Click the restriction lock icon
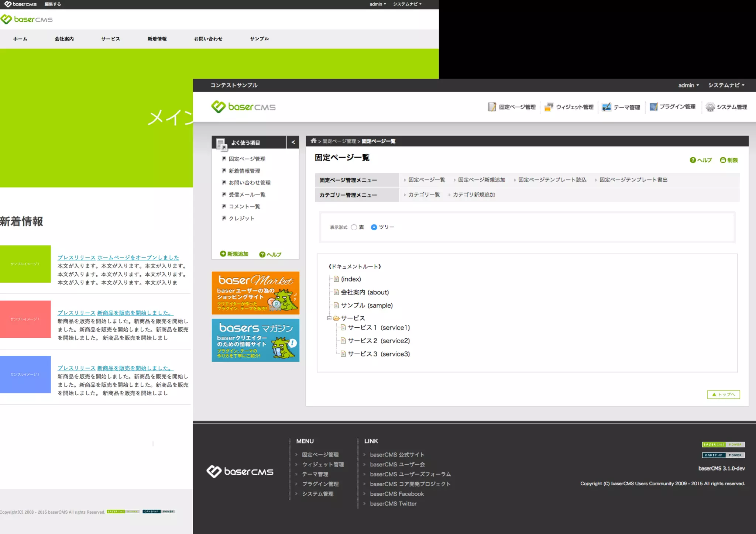The width and height of the screenshot is (756, 534). (x=723, y=160)
